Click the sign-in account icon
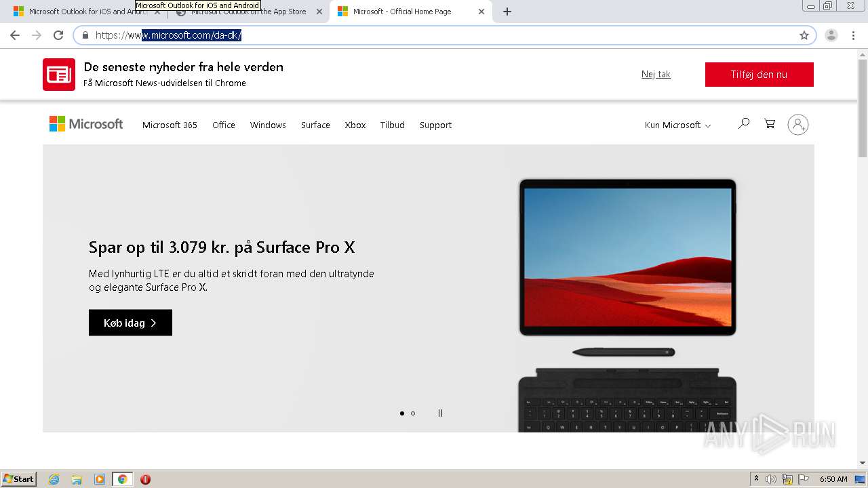The width and height of the screenshot is (868, 488). click(x=798, y=125)
